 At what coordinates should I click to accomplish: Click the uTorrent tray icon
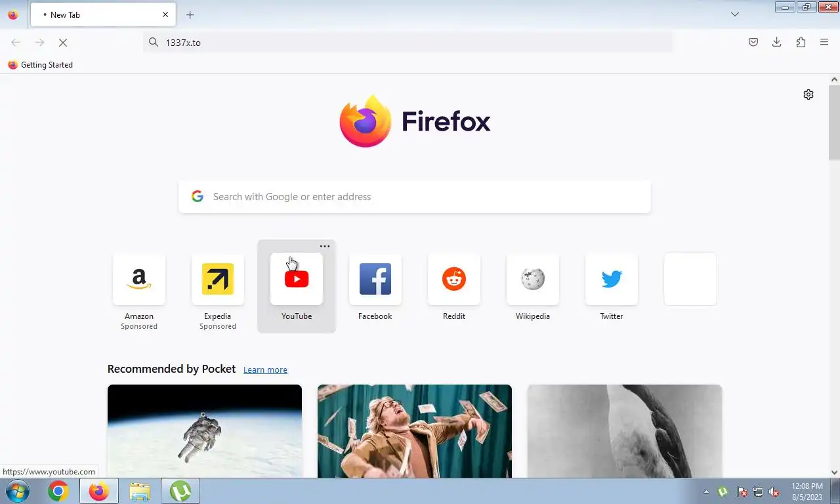[x=723, y=492]
